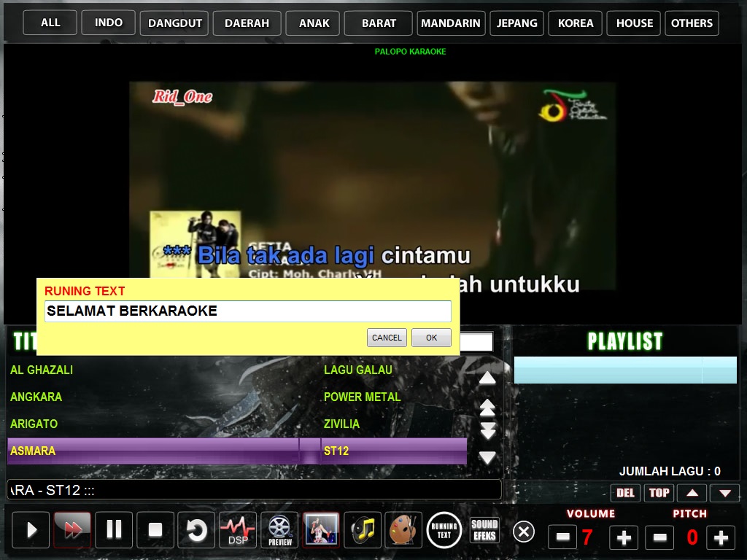Click the SELAMAT BERKARAOKE text field
This screenshot has width=747, height=560.
point(248,311)
